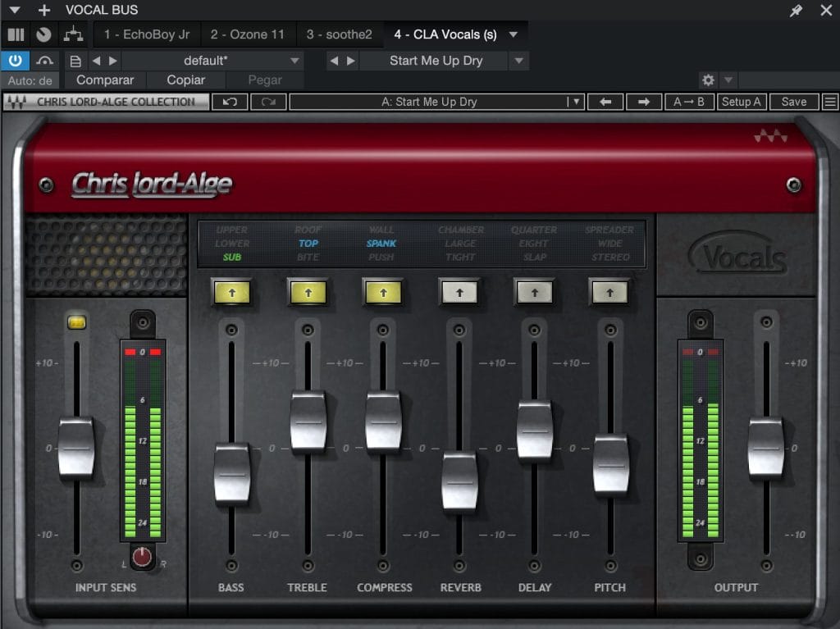Toggle the REVERB mode selector button
This screenshot has height=629, width=840.
point(459,291)
